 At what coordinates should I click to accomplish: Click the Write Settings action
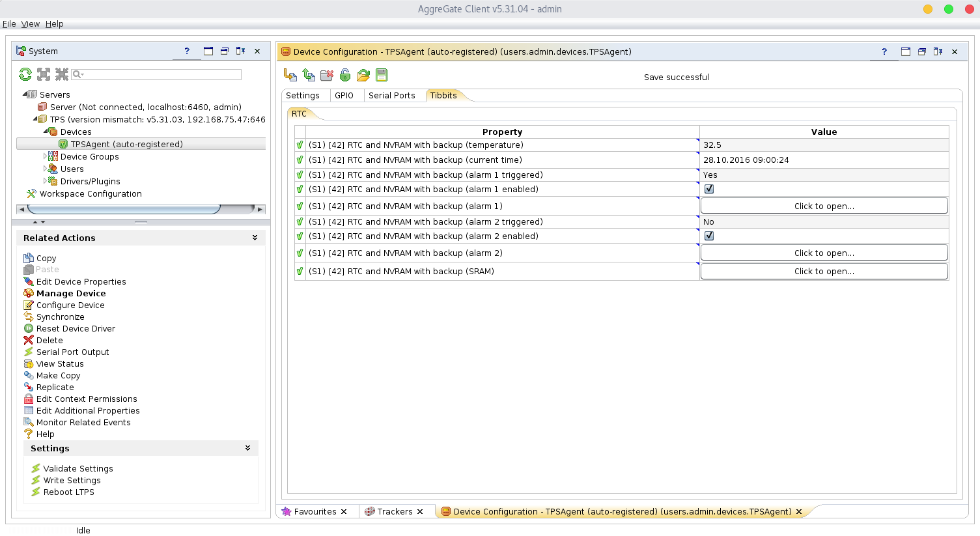65,480
